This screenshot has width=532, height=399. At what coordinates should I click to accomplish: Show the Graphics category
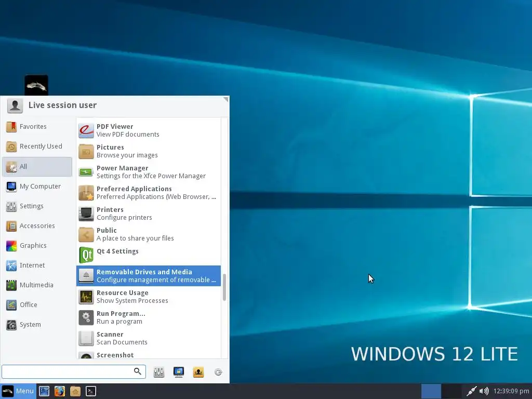click(37, 245)
